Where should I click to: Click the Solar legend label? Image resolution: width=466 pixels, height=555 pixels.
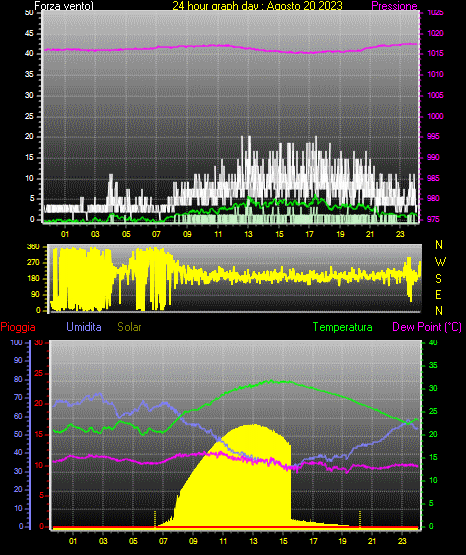tap(130, 327)
